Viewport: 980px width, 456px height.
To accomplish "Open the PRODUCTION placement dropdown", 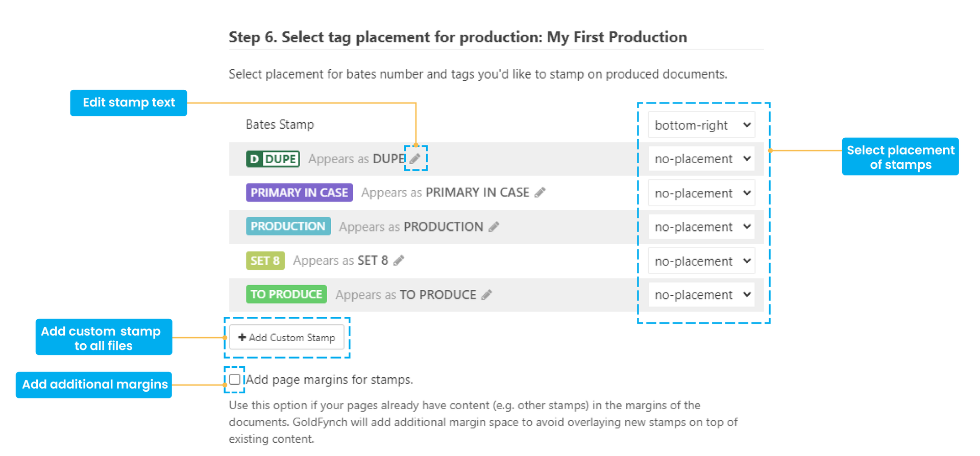I will click(701, 226).
